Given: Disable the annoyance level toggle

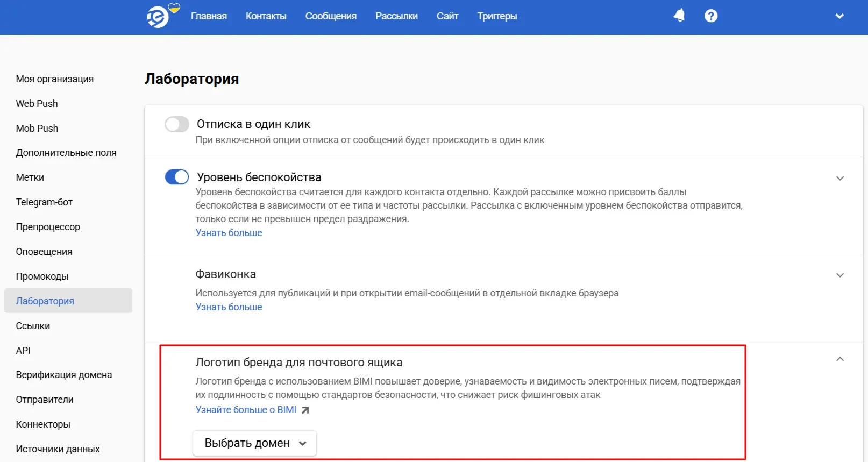Looking at the screenshot, I should pos(176,177).
